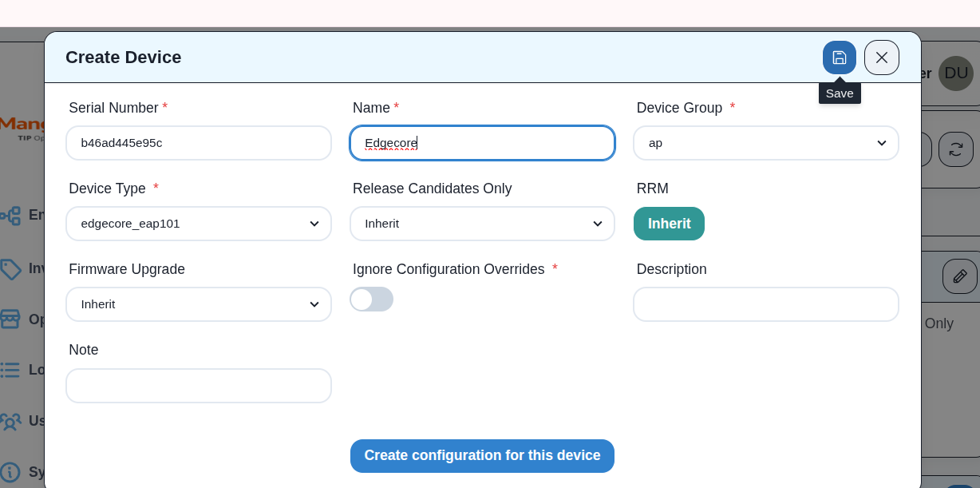Dismiss the dialog with the X button
980x488 pixels.
coord(882,58)
